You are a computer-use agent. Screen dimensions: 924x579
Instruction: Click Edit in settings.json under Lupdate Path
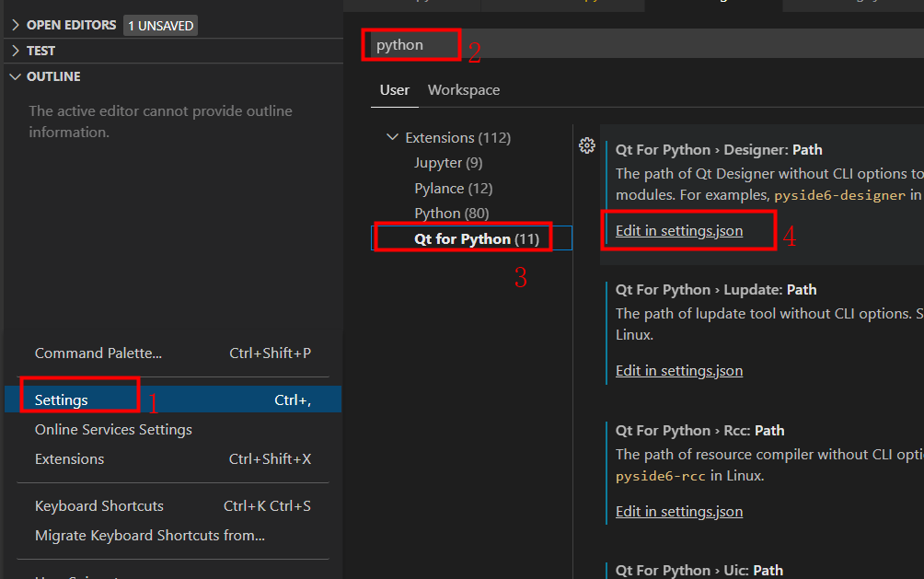(678, 370)
